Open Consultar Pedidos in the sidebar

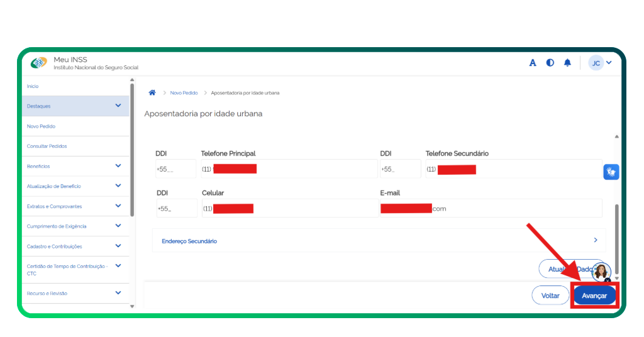click(x=47, y=146)
